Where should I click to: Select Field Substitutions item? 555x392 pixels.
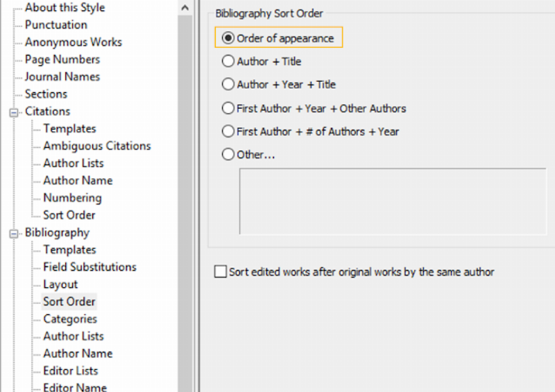click(x=89, y=267)
